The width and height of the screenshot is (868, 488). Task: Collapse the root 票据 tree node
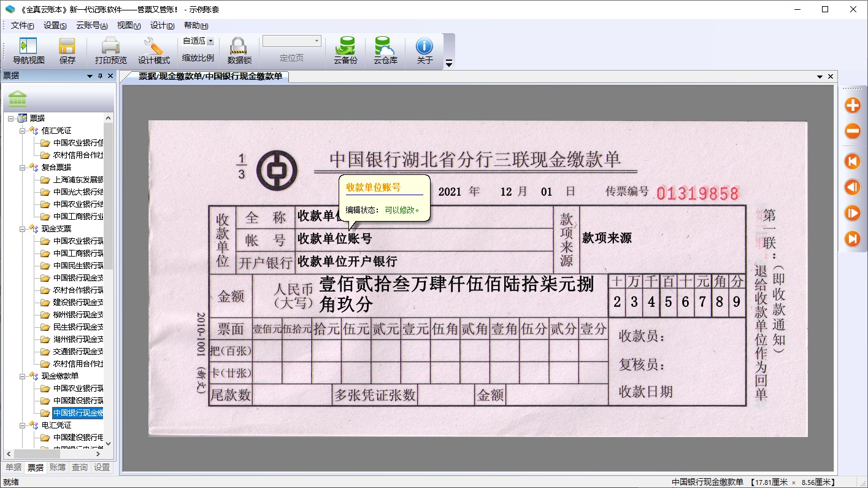(11, 118)
